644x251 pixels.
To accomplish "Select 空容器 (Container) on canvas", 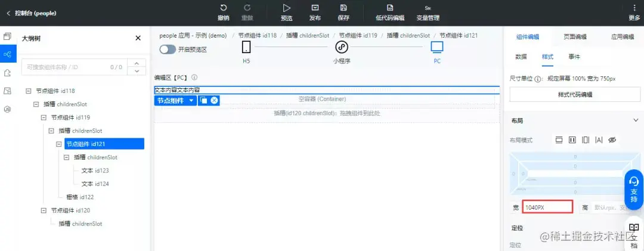I will [x=322, y=99].
